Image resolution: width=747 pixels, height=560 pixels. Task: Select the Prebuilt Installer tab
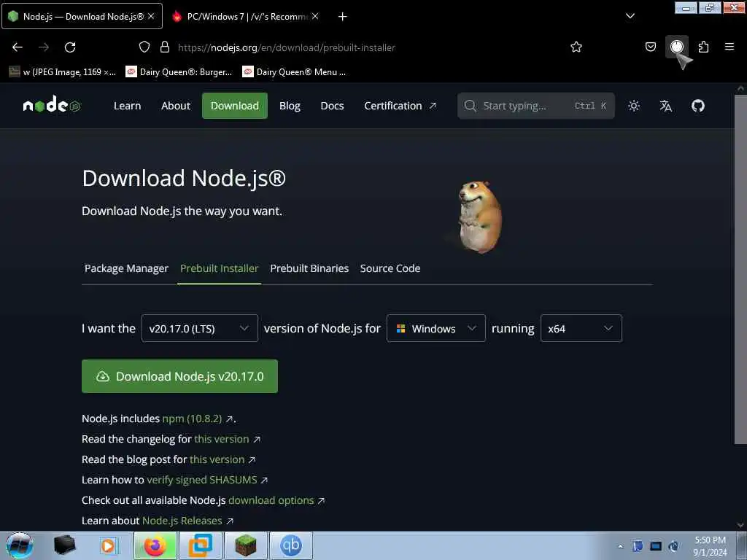click(219, 268)
